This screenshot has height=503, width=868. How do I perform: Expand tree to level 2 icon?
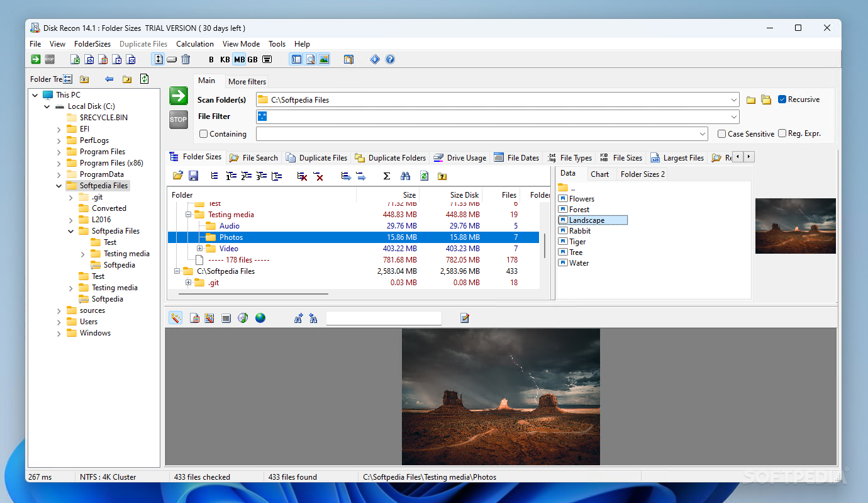pyautogui.click(x=246, y=176)
